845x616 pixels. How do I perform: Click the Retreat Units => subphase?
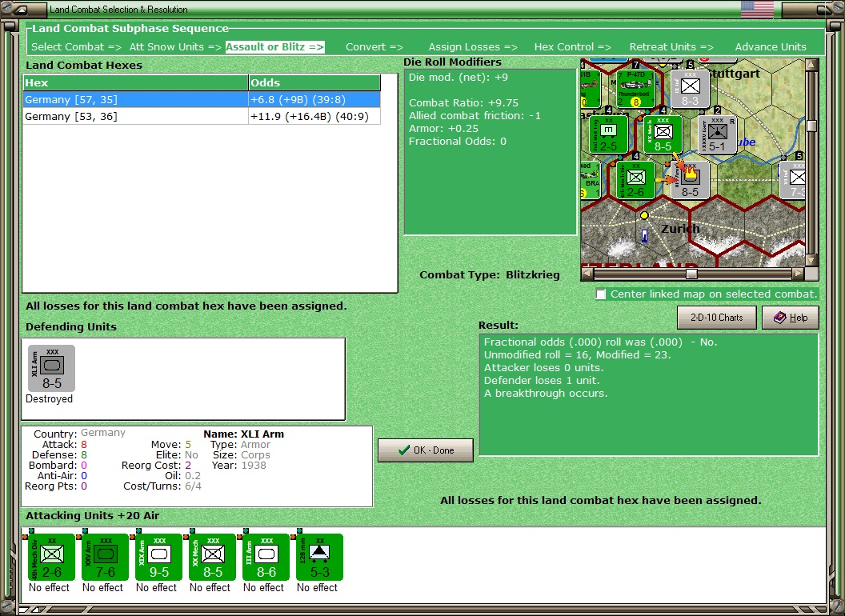[x=671, y=47]
